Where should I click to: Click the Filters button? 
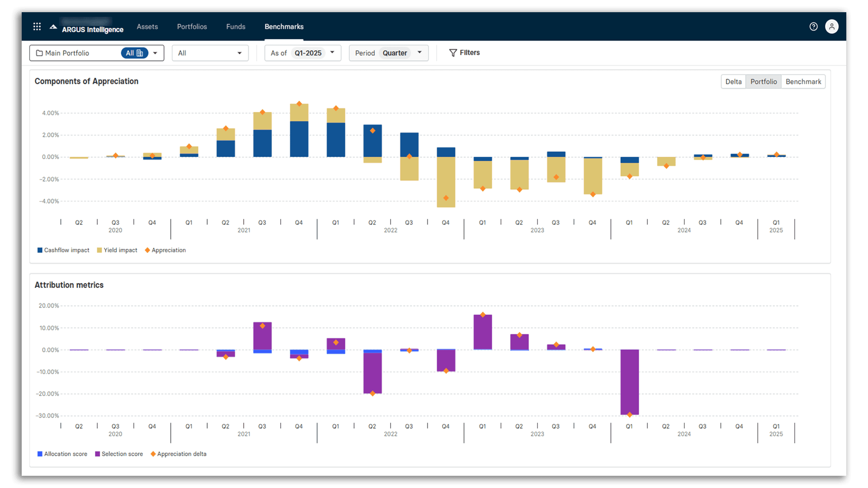[x=464, y=52]
